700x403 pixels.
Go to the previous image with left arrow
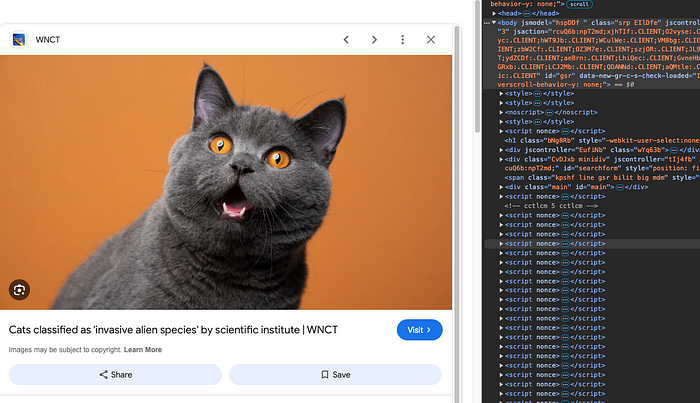[346, 40]
